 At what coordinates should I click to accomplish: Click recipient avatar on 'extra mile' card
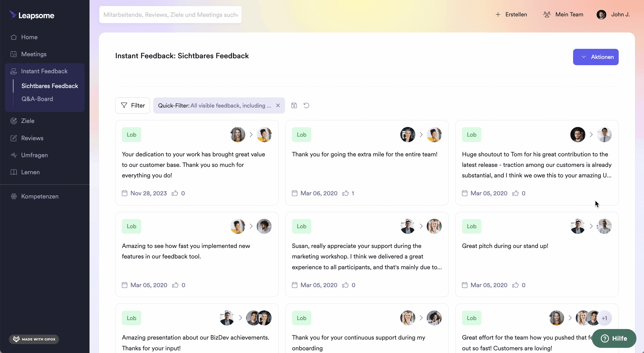point(434,135)
